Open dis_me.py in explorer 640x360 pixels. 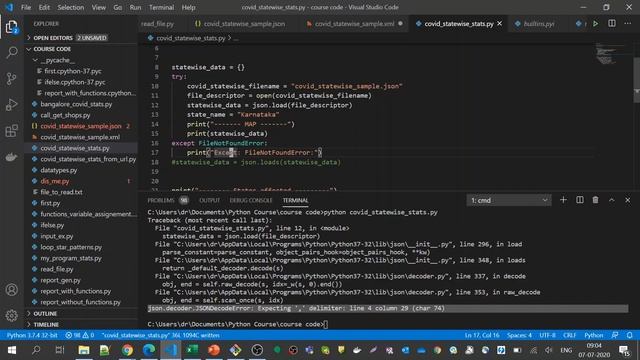(x=55, y=181)
